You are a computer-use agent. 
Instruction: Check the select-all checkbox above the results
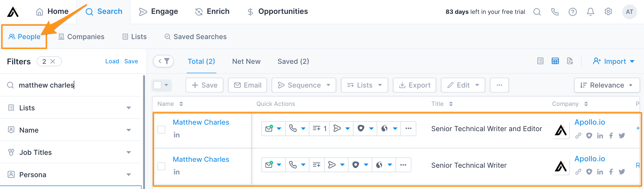(x=158, y=85)
